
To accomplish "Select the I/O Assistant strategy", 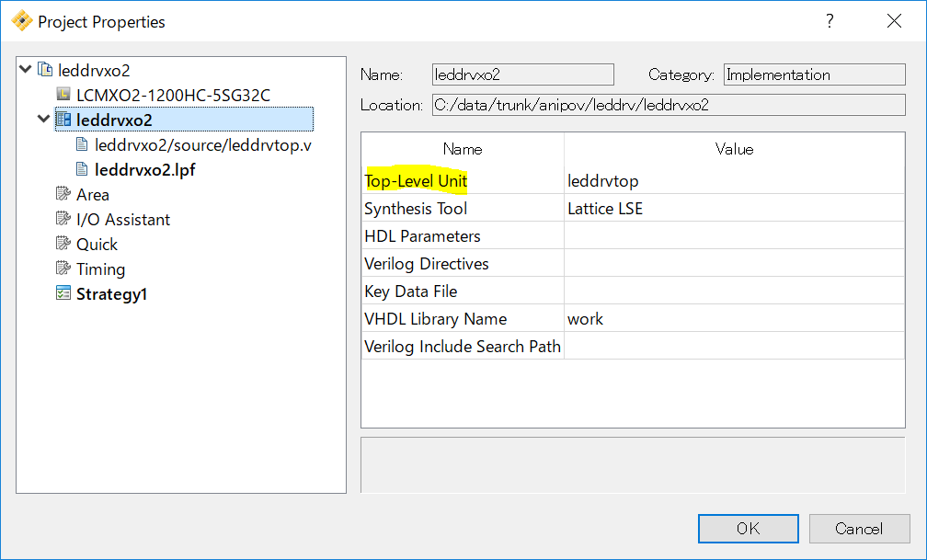I will click(123, 220).
